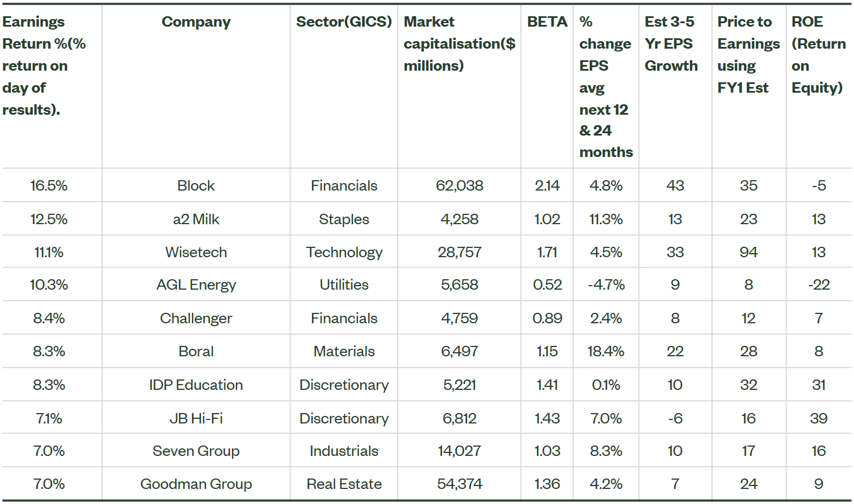Click on Challenger in the Company column

coord(196,319)
